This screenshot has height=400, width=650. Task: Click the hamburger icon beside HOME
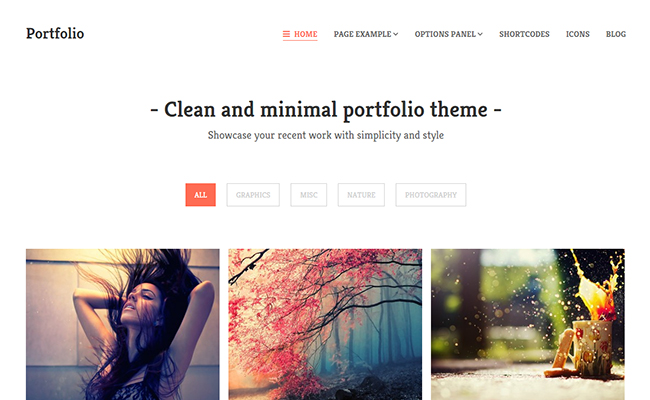(x=286, y=34)
